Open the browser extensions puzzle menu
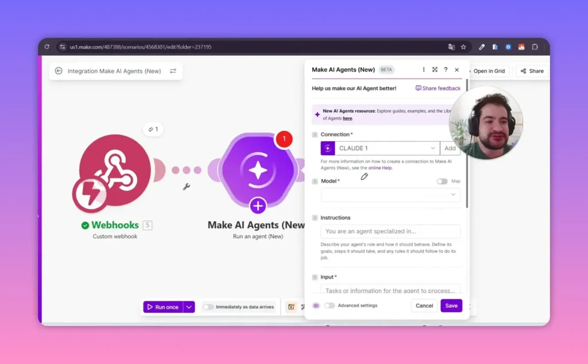 click(x=535, y=47)
